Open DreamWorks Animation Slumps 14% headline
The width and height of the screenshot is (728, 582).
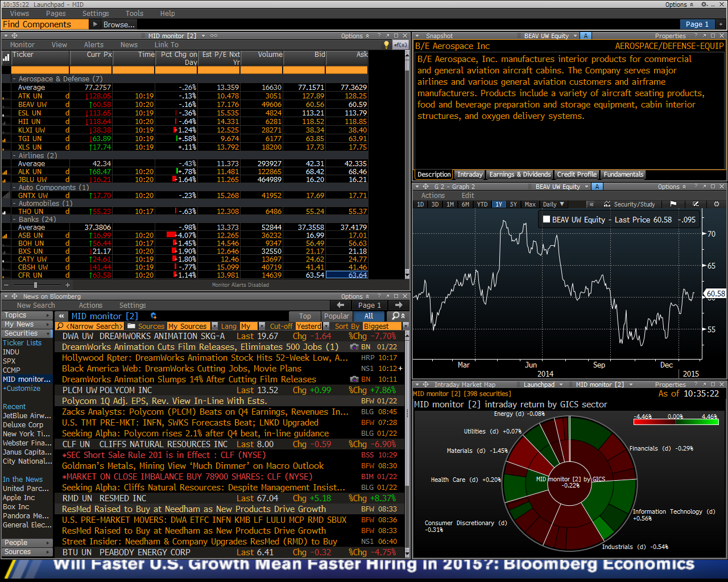(189, 379)
